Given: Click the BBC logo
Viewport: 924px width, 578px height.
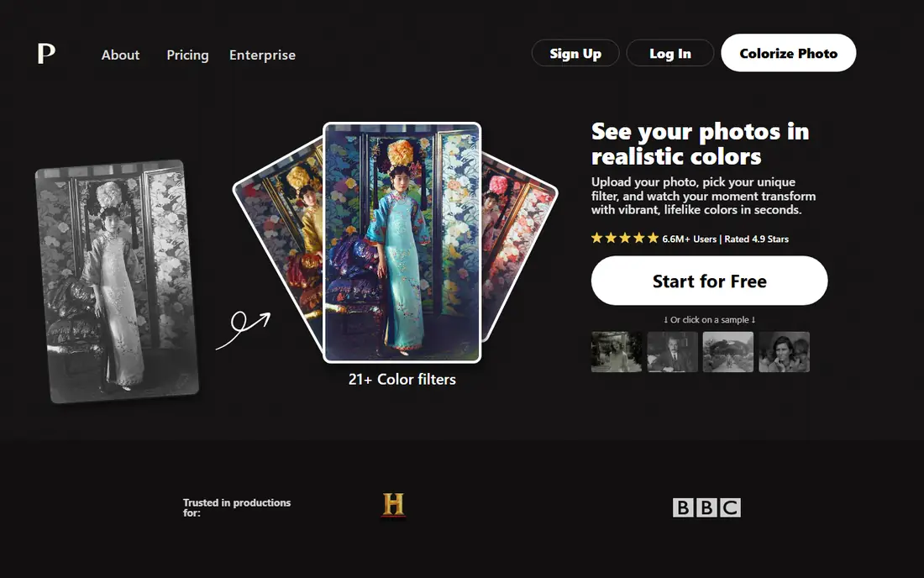Looking at the screenshot, I should (x=706, y=507).
